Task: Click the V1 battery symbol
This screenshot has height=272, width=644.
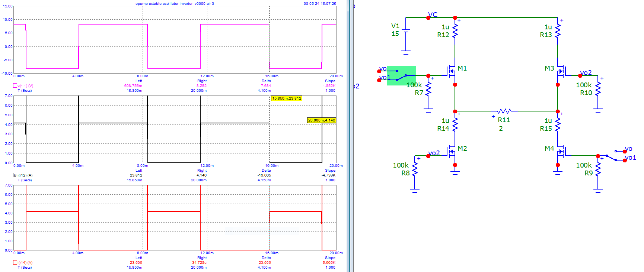Action: (x=406, y=30)
